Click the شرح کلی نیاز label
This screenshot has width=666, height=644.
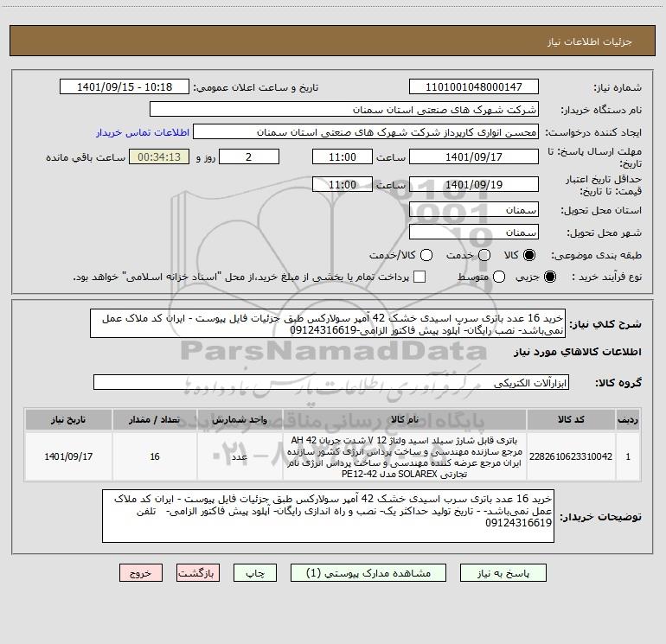pyautogui.click(x=605, y=324)
